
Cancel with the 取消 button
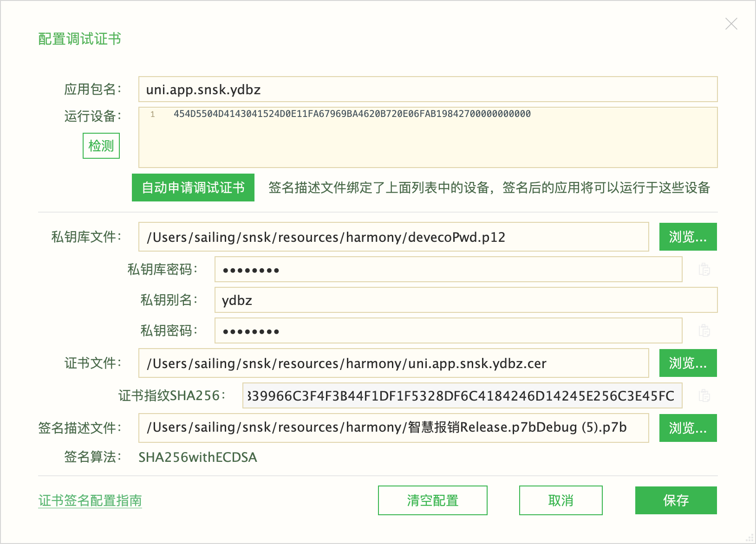[x=560, y=500]
